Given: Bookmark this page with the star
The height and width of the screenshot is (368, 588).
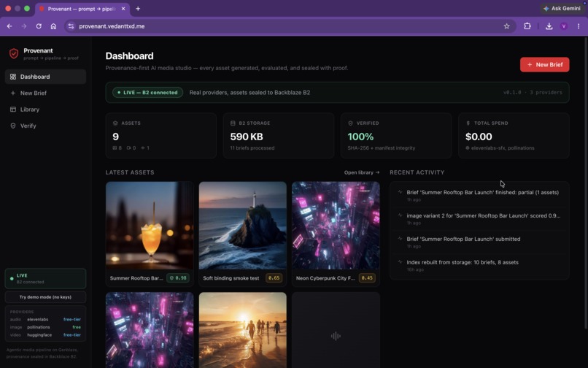Looking at the screenshot, I should 506,26.
